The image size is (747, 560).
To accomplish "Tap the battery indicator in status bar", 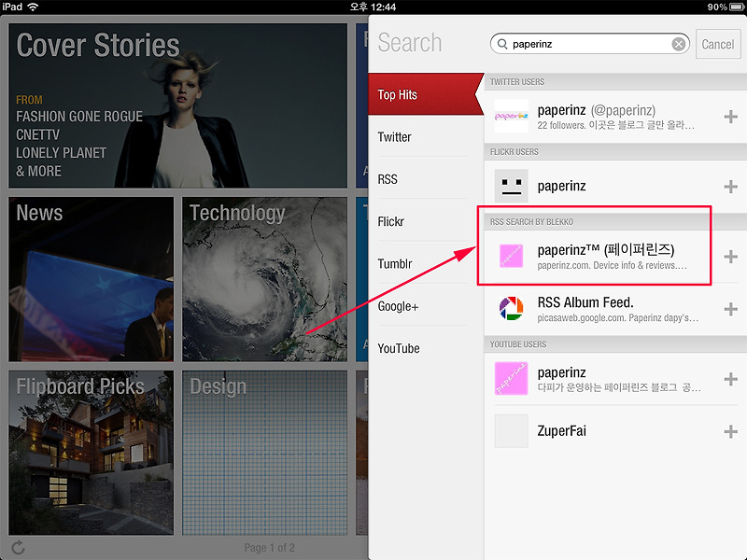I will click(x=737, y=7).
